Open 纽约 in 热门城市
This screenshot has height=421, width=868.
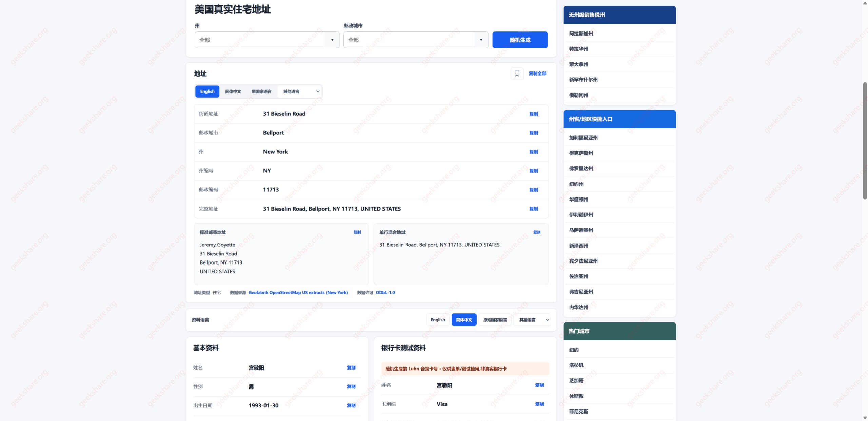pyautogui.click(x=574, y=350)
